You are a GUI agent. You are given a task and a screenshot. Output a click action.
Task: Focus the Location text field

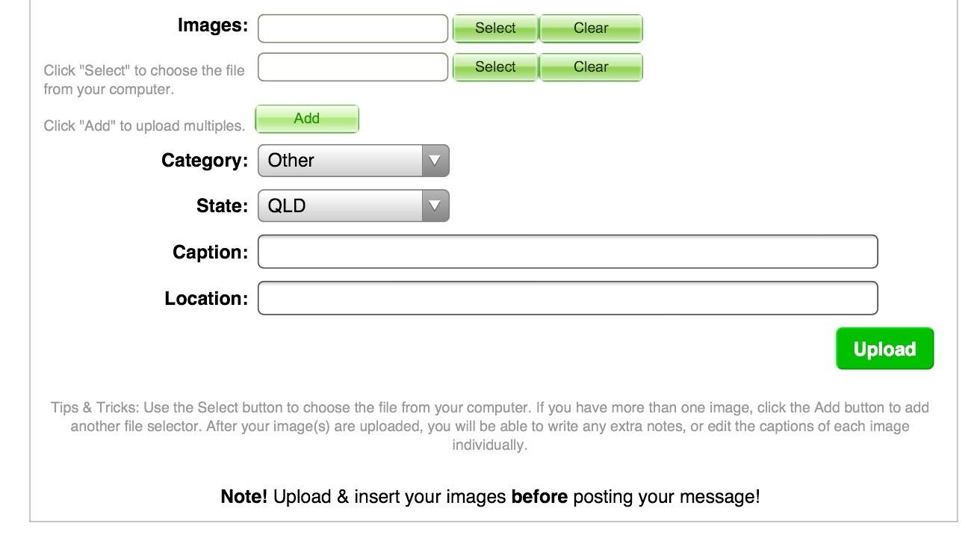568,298
